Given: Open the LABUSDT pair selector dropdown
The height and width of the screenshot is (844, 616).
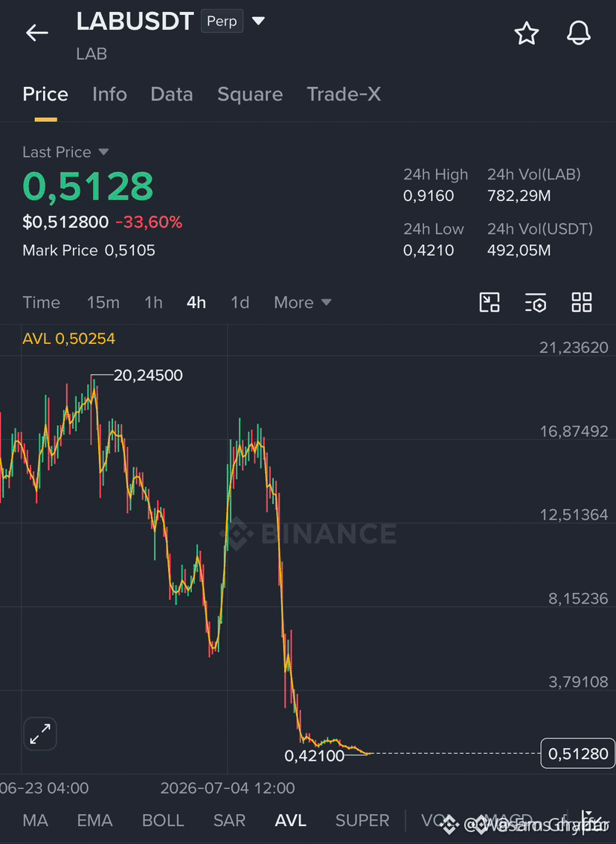Looking at the screenshot, I should (258, 21).
